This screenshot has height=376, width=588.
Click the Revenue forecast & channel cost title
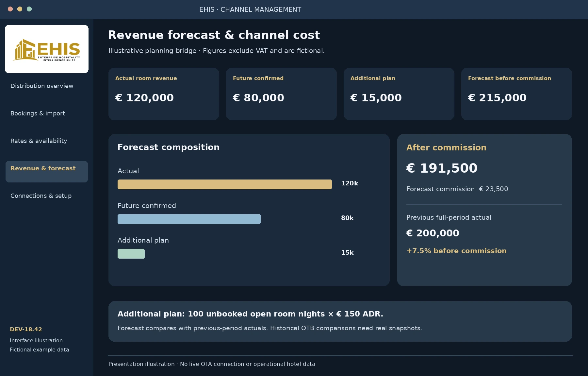[x=214, y=35]
